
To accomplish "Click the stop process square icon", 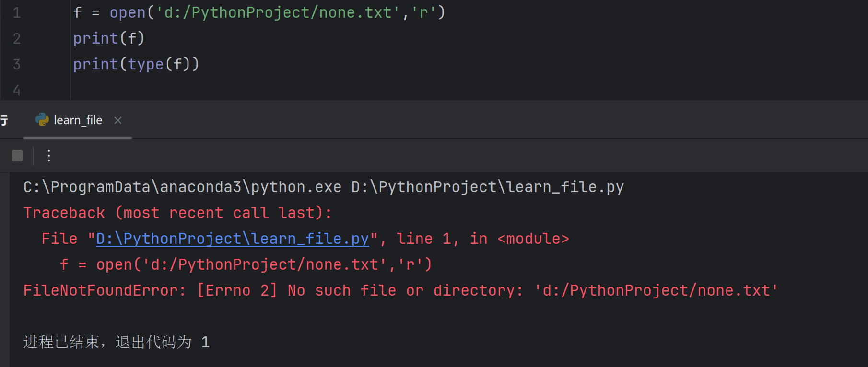I will pyautogui.click(x=17, y=156).
